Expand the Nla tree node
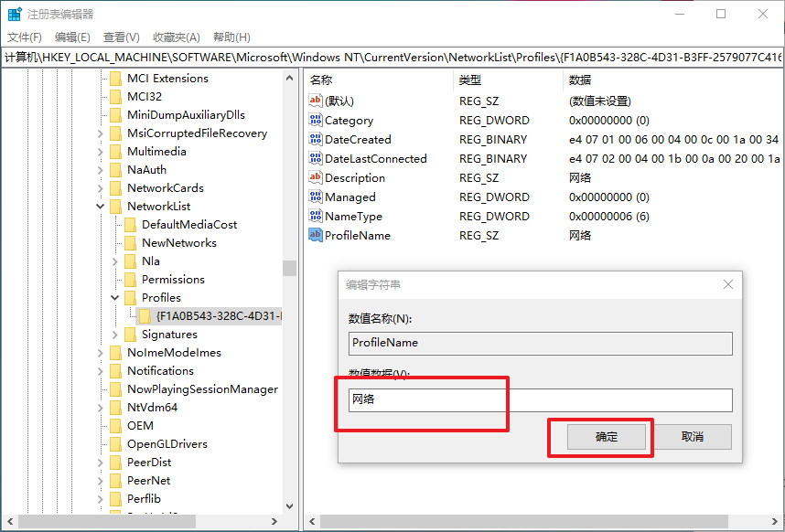 pyautogui.click(x=115, y=261)
